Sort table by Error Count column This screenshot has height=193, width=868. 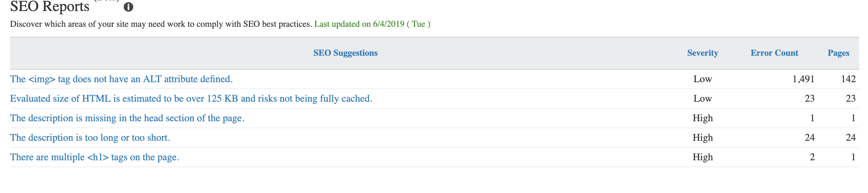click(x=774, y=53)
